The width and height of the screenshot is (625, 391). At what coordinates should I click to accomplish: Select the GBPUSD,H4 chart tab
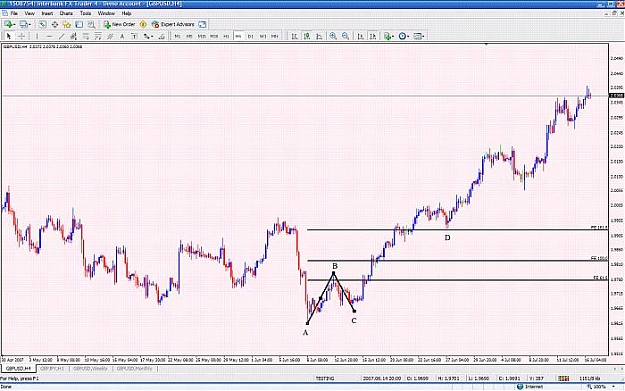18,369
